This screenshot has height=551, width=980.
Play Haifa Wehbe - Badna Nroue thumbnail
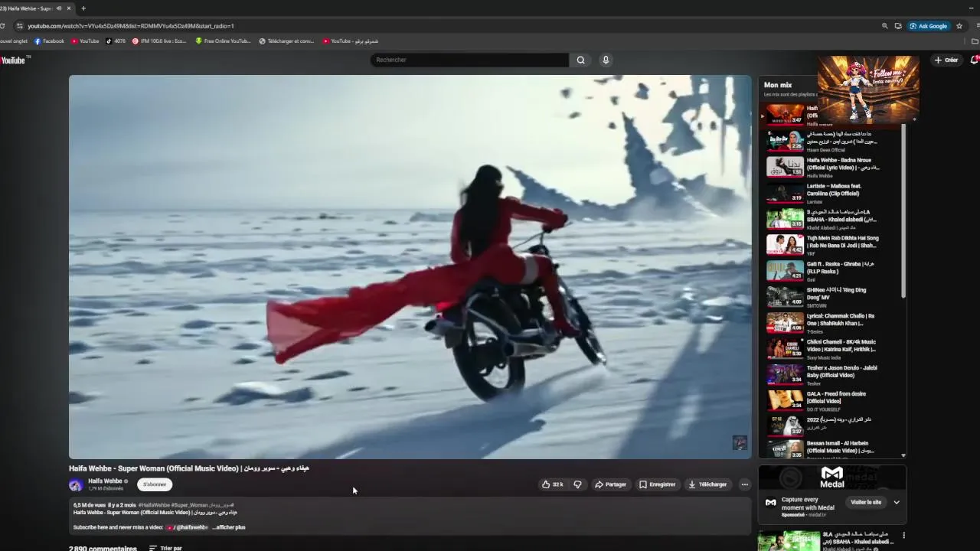(785, 167)
